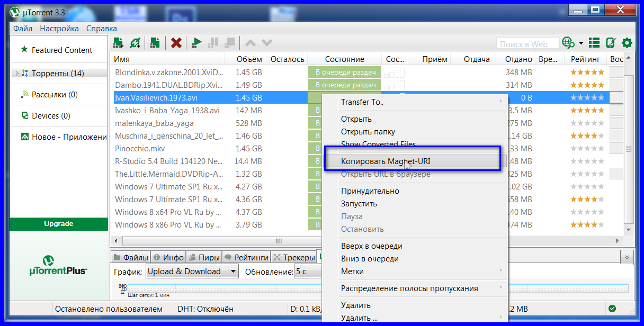The height and width of the screenshot is (326, 644).
Task: Click the Stop torrent toolbar icon
Action: click(229, 42)
